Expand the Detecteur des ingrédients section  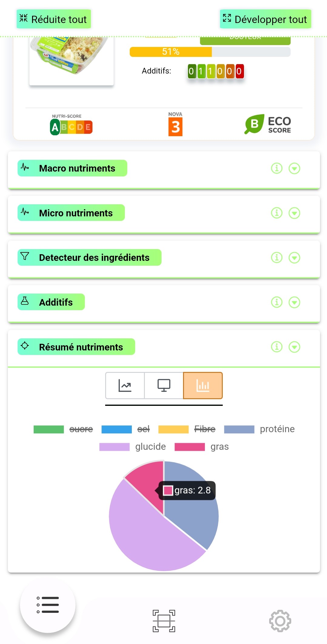(294, 258)
